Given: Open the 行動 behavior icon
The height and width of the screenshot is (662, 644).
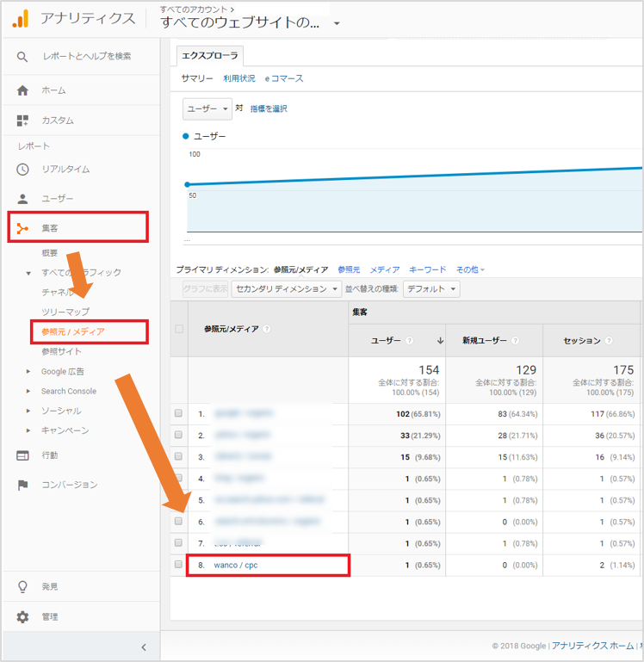Looking at the screenshot, I should 22,455.
